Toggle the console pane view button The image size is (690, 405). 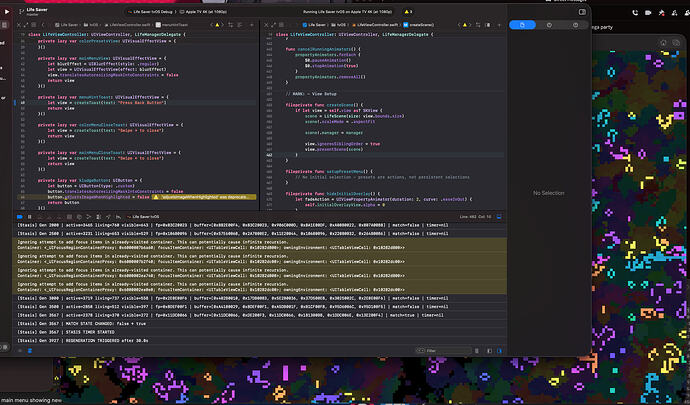pos(499,351)
